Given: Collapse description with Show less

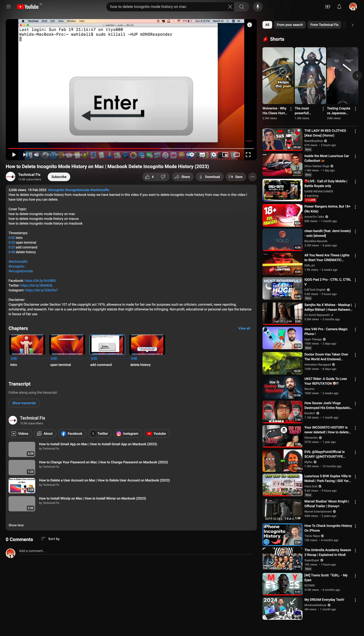Looking at the screenshot, I should point(16,525).
